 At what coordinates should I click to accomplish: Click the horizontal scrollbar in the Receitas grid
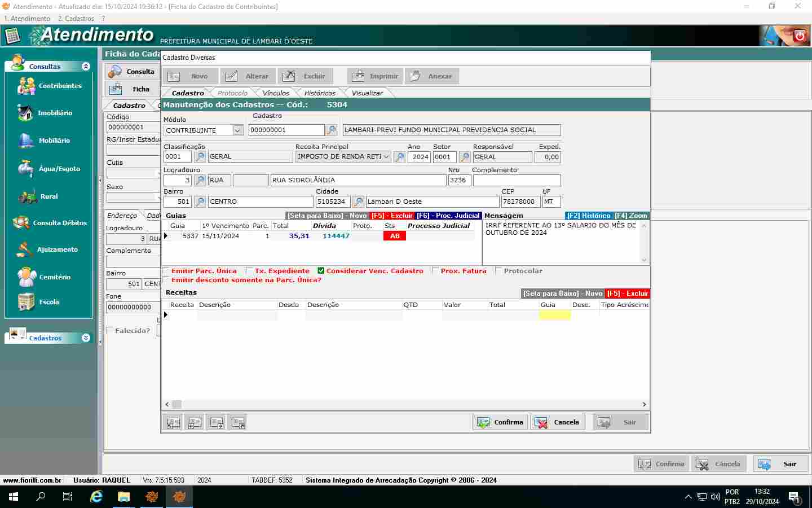pos(406,404)
